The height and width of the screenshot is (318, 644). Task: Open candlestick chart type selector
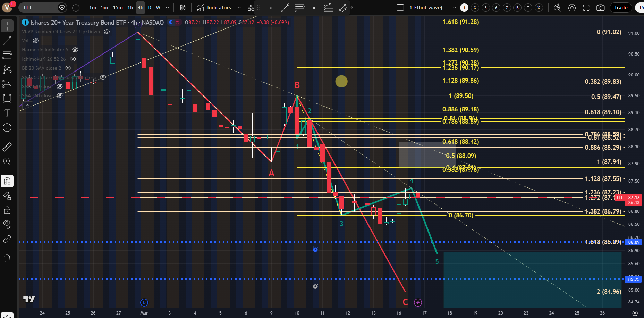click(183, 8)
